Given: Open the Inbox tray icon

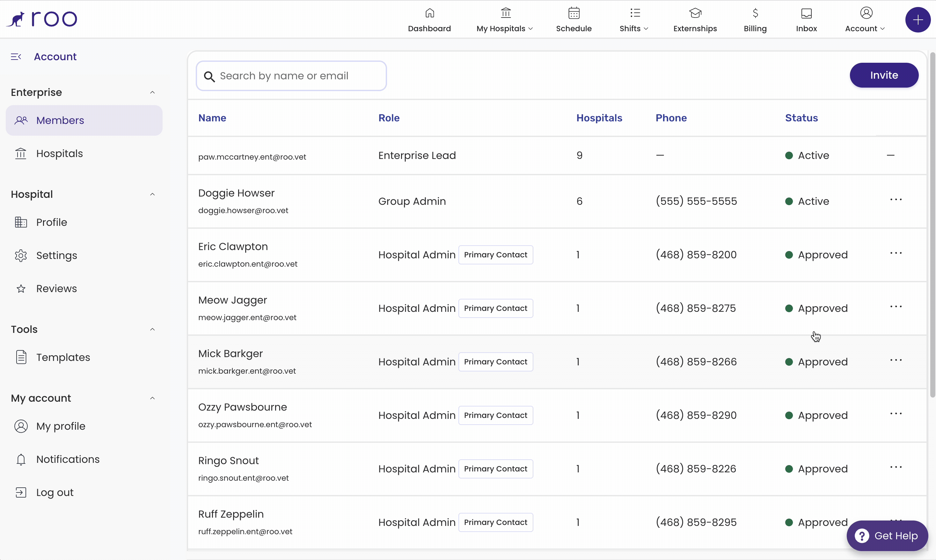Looking at the screenshot, I should [x=807, y=13].
